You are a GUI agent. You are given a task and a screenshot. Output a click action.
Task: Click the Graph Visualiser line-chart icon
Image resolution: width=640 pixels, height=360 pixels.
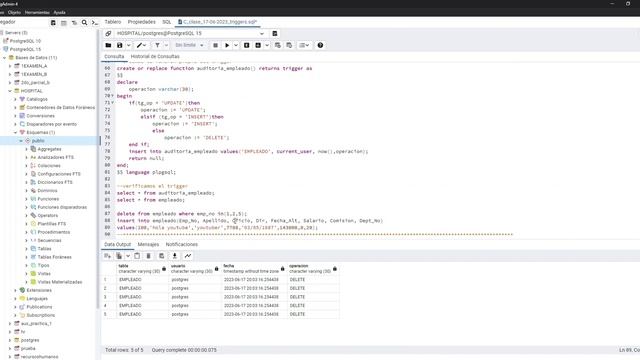[188, 256]
